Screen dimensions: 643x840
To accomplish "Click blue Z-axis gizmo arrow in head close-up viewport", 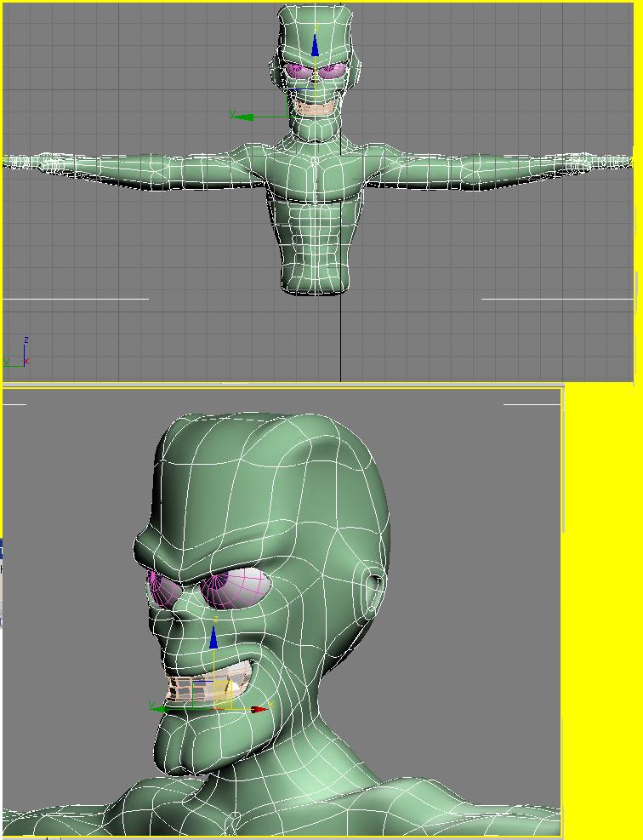I will tap(213, 638).
